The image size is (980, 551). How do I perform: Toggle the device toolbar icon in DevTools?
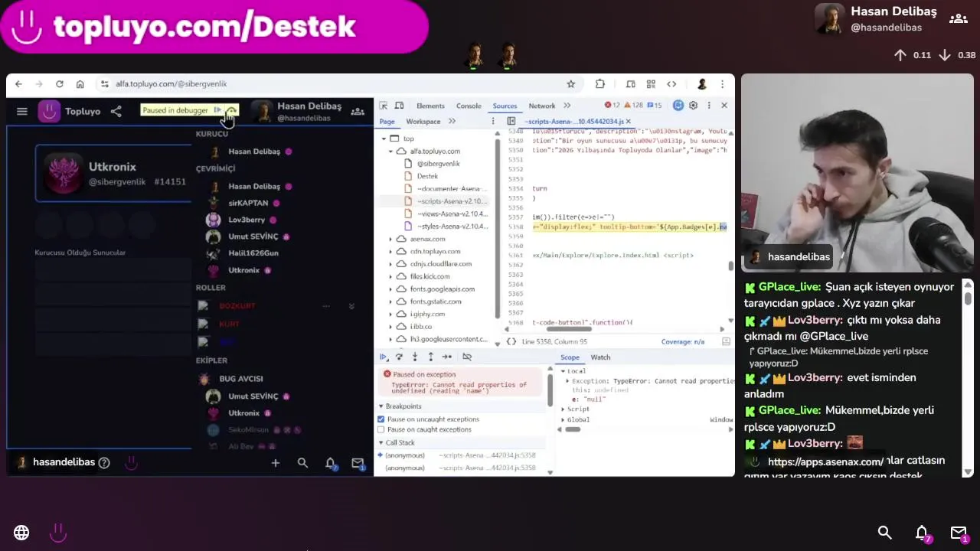click(400, 106)
